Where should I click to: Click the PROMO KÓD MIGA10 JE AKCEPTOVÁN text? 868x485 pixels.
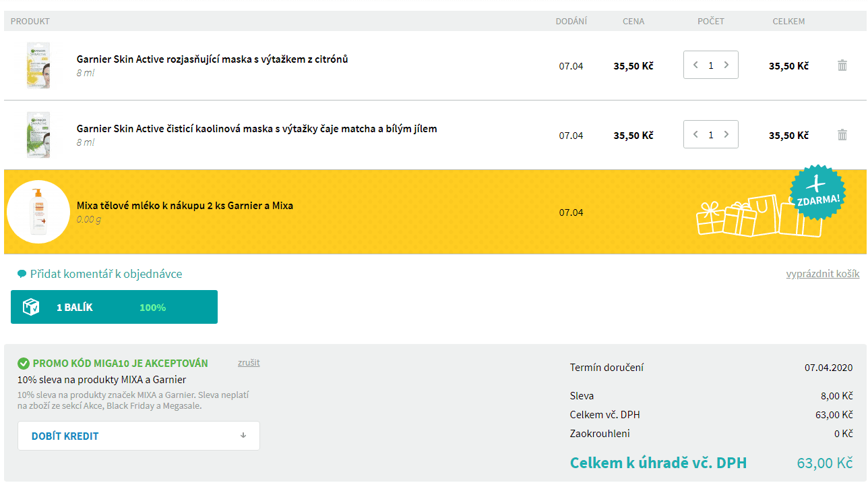(120, 364)
